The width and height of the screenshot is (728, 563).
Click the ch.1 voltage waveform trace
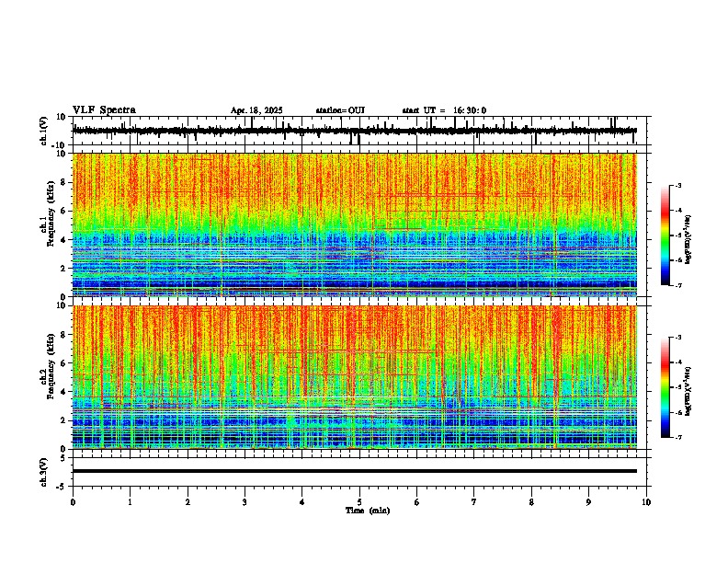click(x=355, y=131)
